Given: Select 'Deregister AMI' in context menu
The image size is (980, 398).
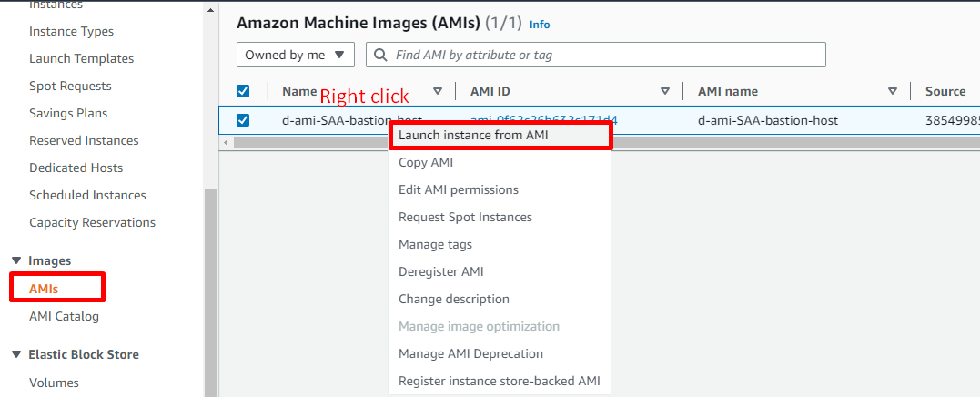Looking at the screenshot, I should (441, 271).
